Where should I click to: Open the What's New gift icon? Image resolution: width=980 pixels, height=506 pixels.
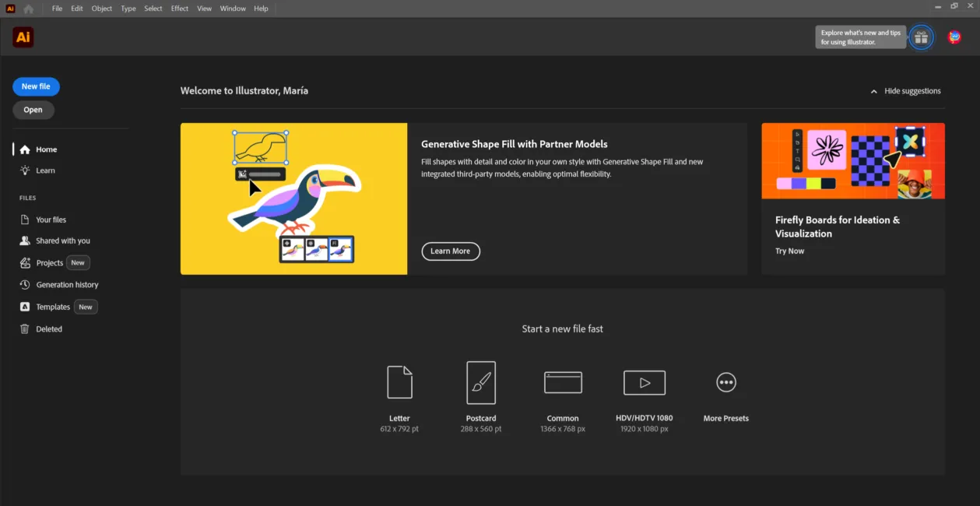tap(922, 37)
